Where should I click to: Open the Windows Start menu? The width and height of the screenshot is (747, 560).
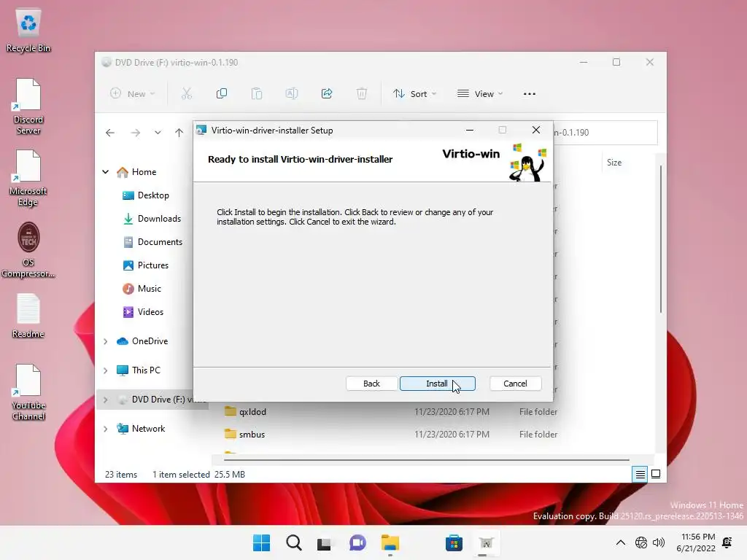point(261,542)
